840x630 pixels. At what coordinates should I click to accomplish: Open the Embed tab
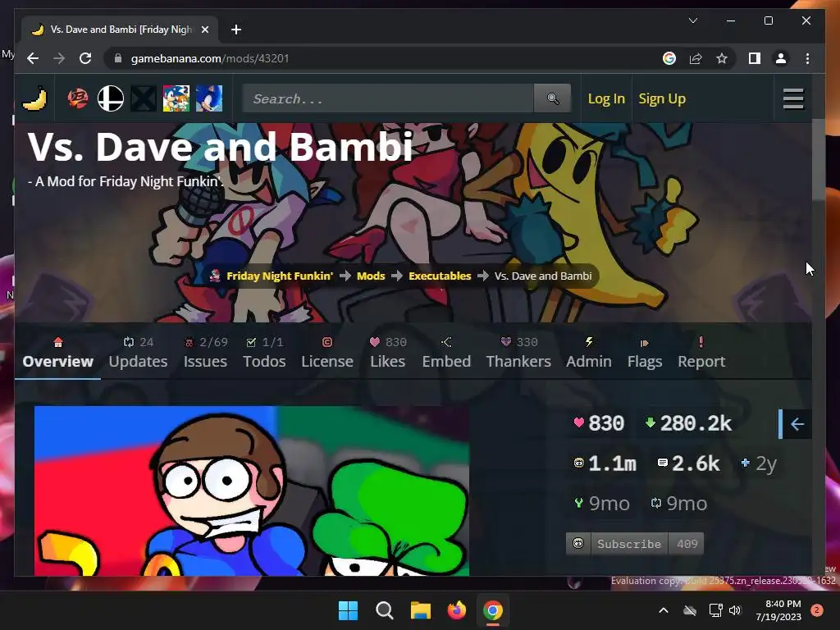point(446,354)
